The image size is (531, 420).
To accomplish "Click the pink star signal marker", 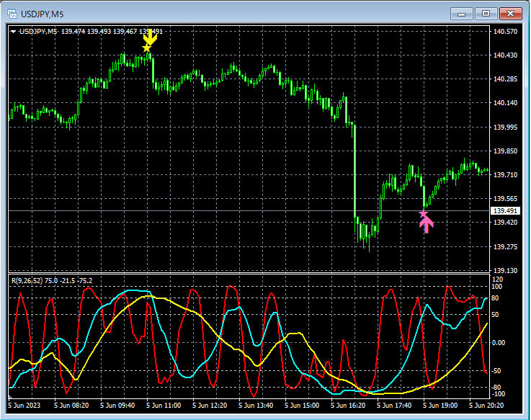I will pos(423,214).
